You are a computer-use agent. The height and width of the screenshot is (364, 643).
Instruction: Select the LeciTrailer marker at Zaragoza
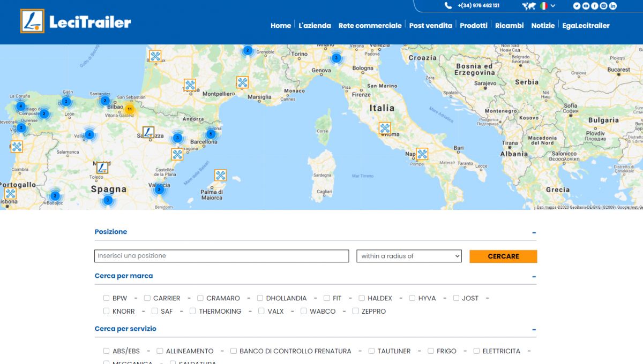[x=148, y=132]
